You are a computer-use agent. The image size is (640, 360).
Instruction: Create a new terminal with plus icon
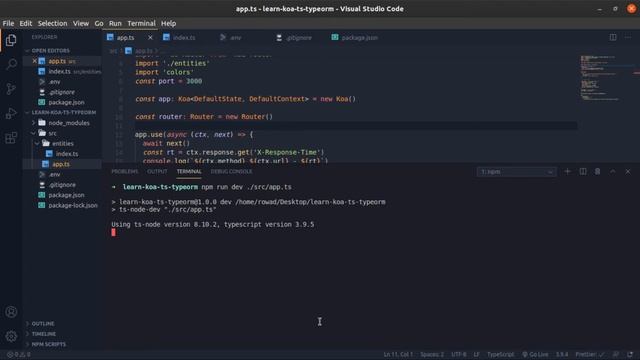point(567,171)
